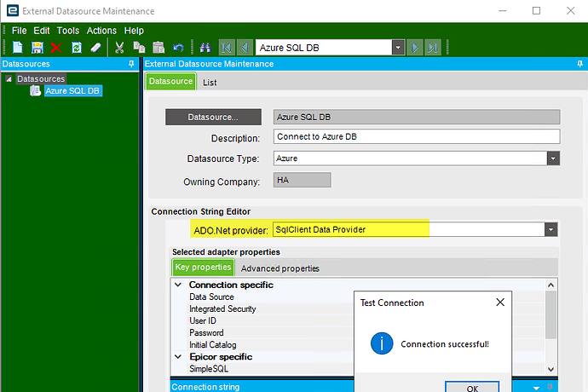Select the Key properties tab

(x=203, y=267)
